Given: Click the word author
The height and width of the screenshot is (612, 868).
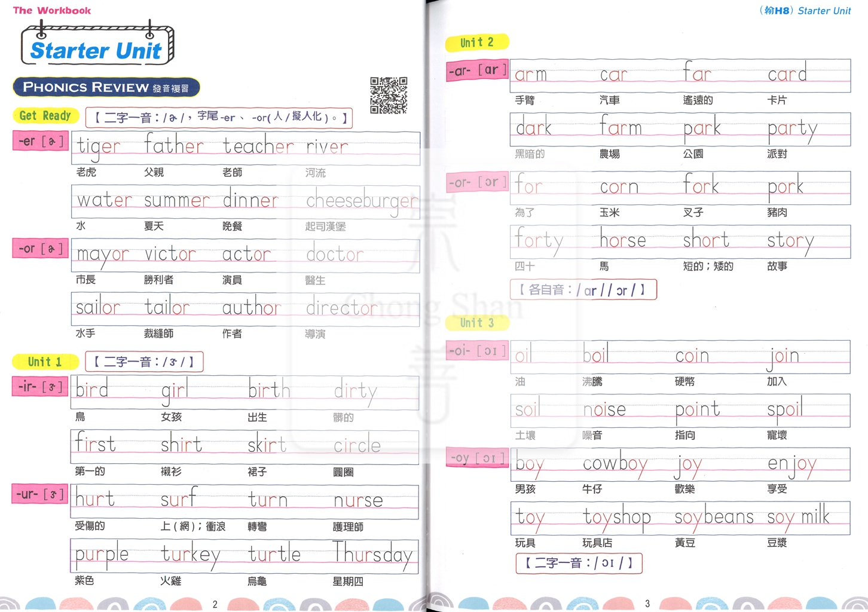Looking at the screenshot, I should coord(251,306).
